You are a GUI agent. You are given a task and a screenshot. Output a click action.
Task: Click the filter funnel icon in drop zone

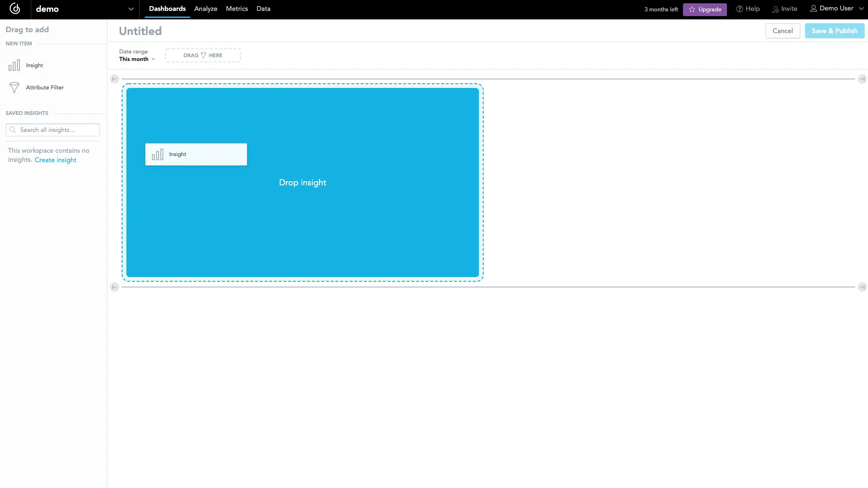point(204,55)
